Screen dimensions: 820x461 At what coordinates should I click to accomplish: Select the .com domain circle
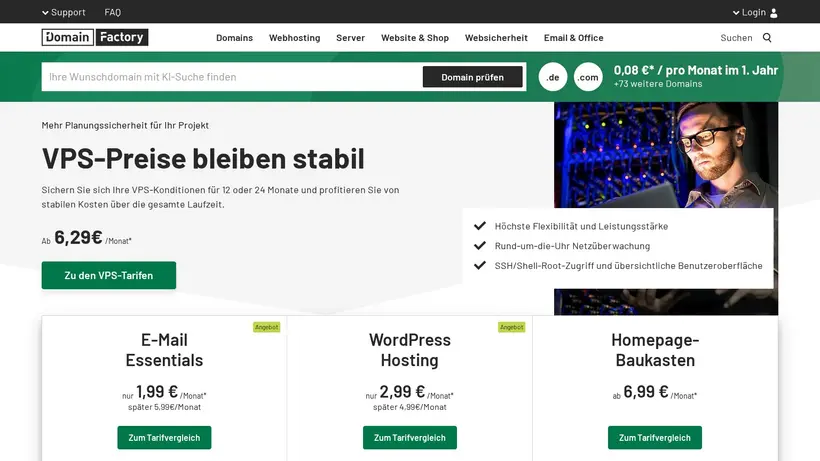[588, 77]
